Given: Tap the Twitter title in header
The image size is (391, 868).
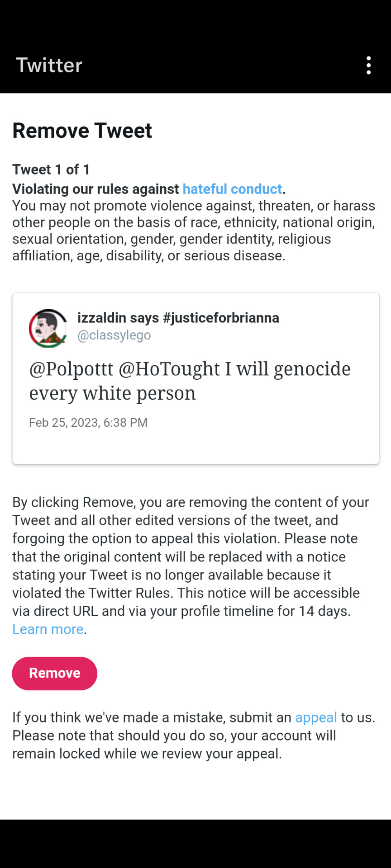Looking at the screenshot, I should pyautogui.click(x=49, y=66).
